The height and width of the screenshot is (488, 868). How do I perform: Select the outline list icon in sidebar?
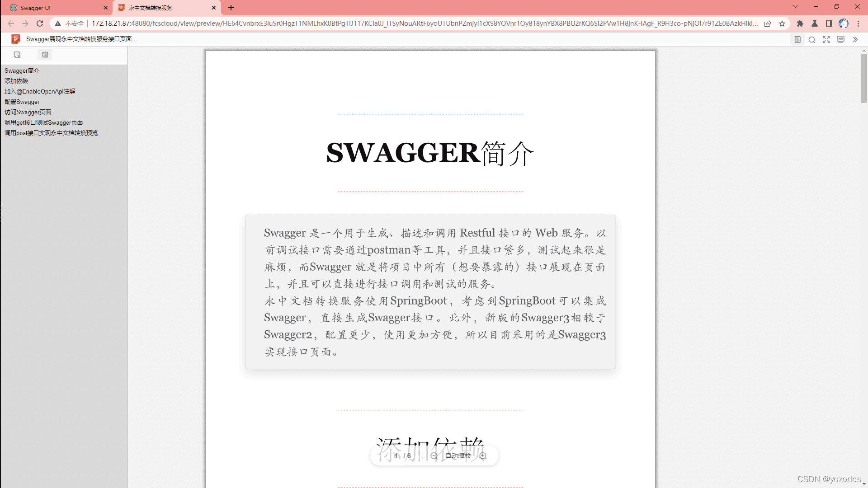(x=45, y=55)
